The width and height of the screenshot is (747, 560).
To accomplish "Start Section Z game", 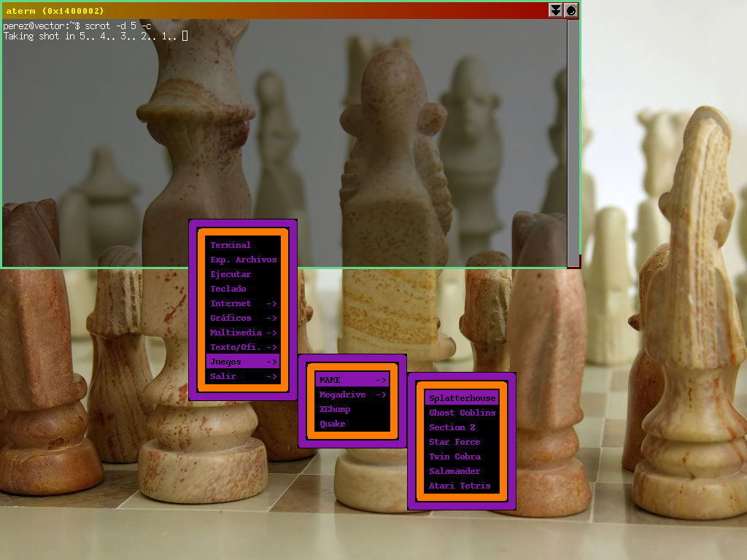I will [x=462, y=427].
